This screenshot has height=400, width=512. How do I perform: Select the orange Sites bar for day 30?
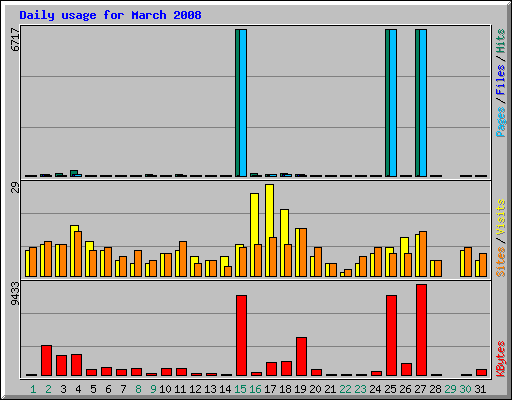pyautogui.click(x=468, y=262)
